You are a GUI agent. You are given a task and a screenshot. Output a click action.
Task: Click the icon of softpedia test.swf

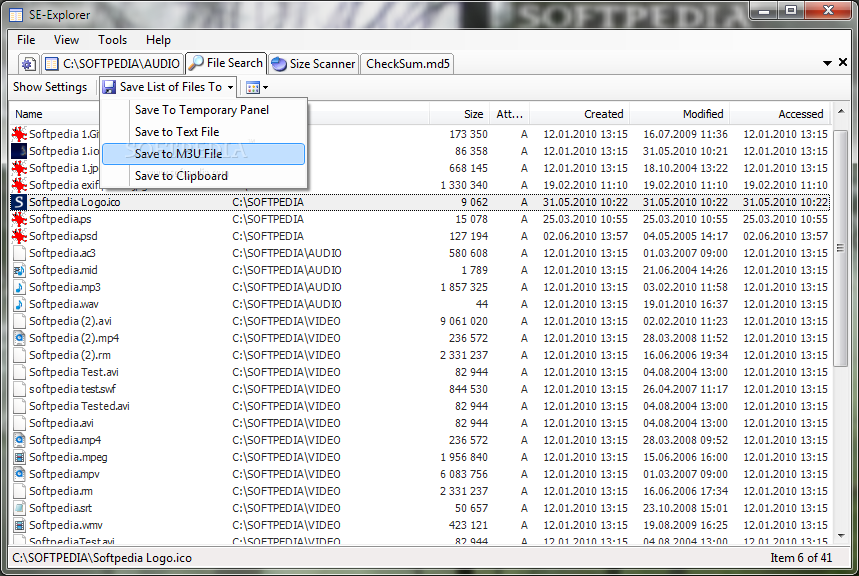point(19,389)
